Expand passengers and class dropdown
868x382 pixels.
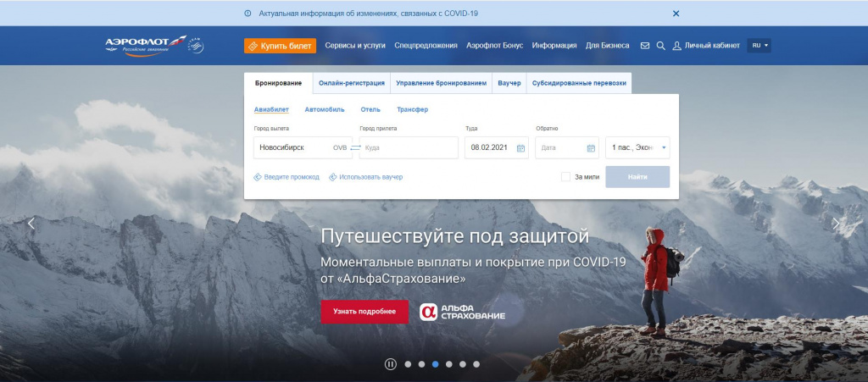pyautogui.click(x=637, y=148)
